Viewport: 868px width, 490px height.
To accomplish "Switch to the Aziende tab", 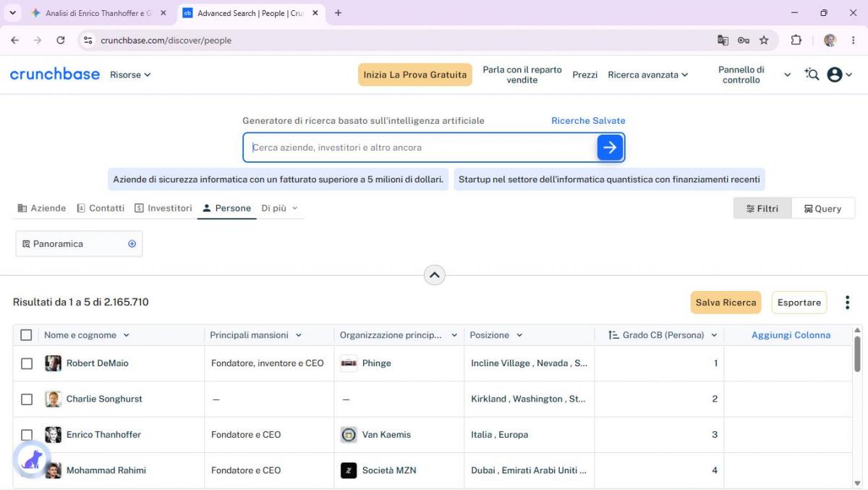I will click(x=42, y=208).
